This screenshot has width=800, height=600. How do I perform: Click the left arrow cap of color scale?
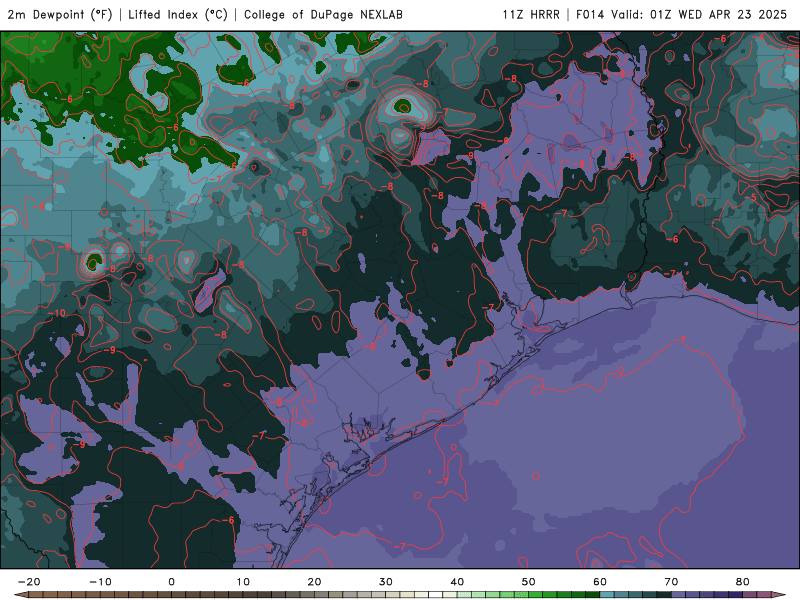click(20, 595)
